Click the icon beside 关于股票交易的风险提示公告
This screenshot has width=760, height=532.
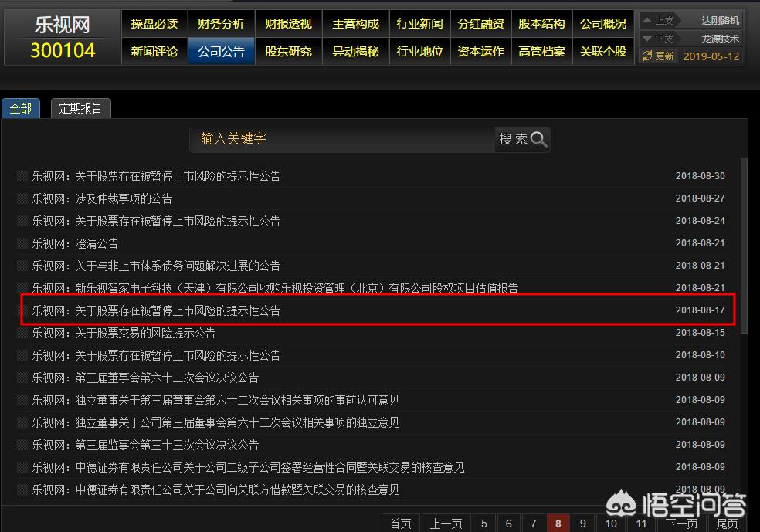(22, 333)
